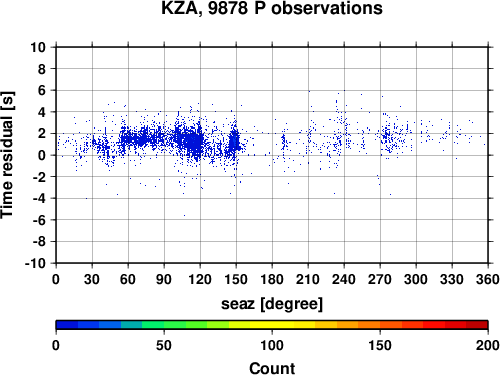The height and width of the screenshot is (375, 500).
Task: Click the x-axis tick label '90'
Action: pos(164,279)
